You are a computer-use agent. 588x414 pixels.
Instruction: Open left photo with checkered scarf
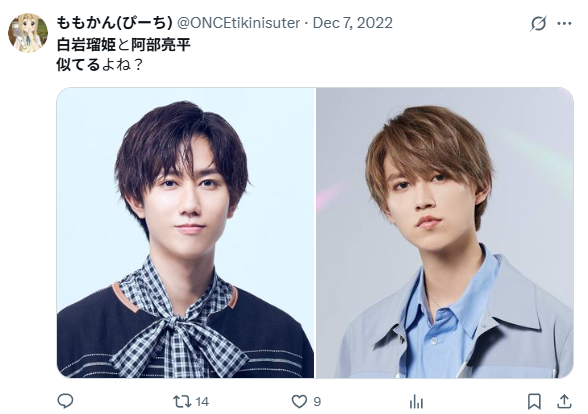point(186,232)
